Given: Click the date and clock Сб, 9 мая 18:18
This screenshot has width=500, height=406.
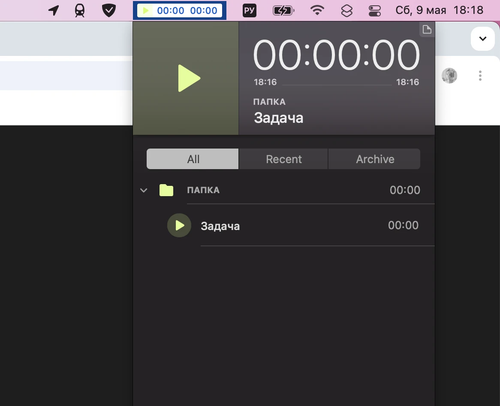Looking at the screenshot, I should 439,10.
